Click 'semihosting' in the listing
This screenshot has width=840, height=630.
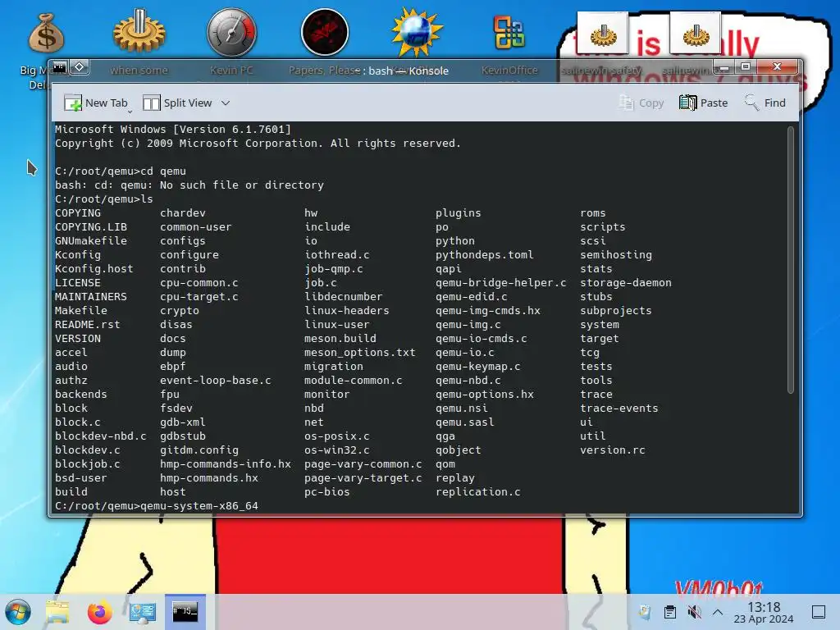[616, 255]
